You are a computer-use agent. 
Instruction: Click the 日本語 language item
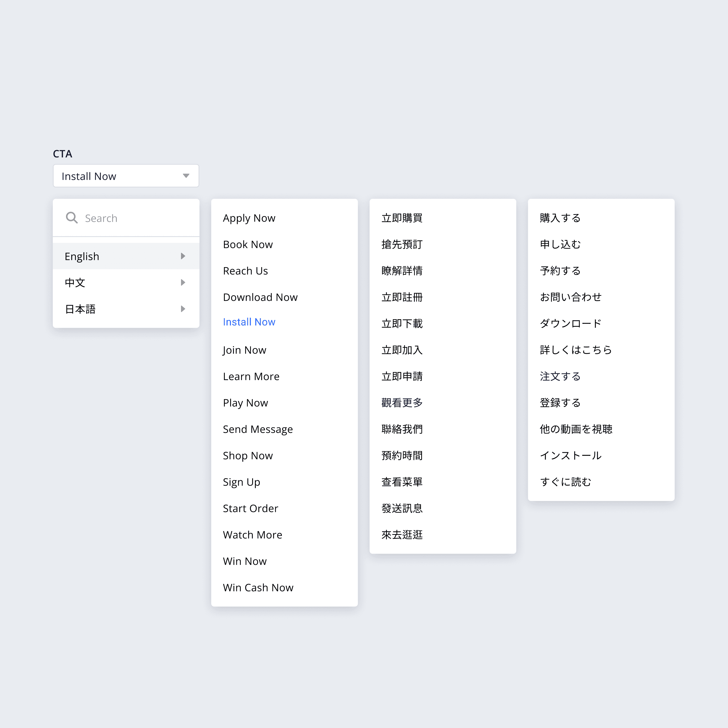point(80,309)
